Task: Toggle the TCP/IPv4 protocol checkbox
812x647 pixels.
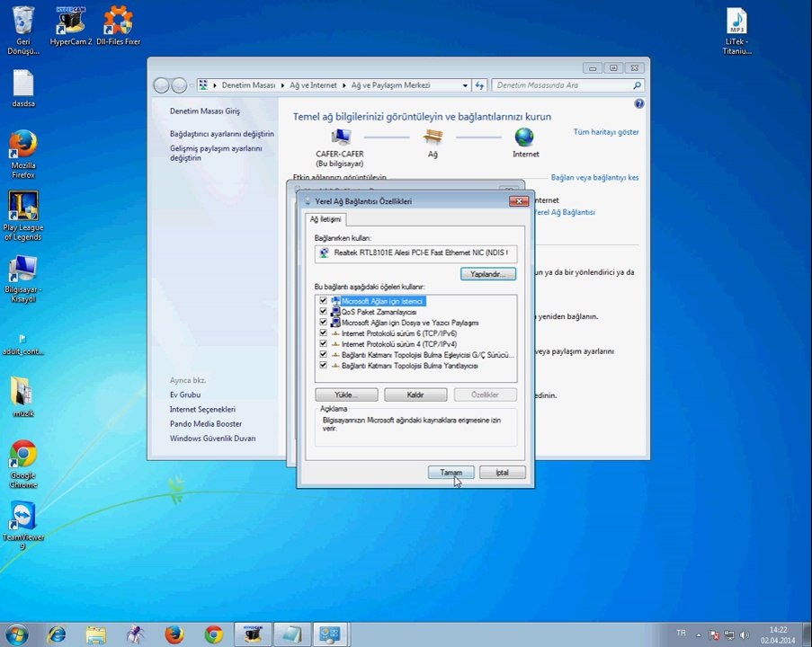Action: pos(323,343)
